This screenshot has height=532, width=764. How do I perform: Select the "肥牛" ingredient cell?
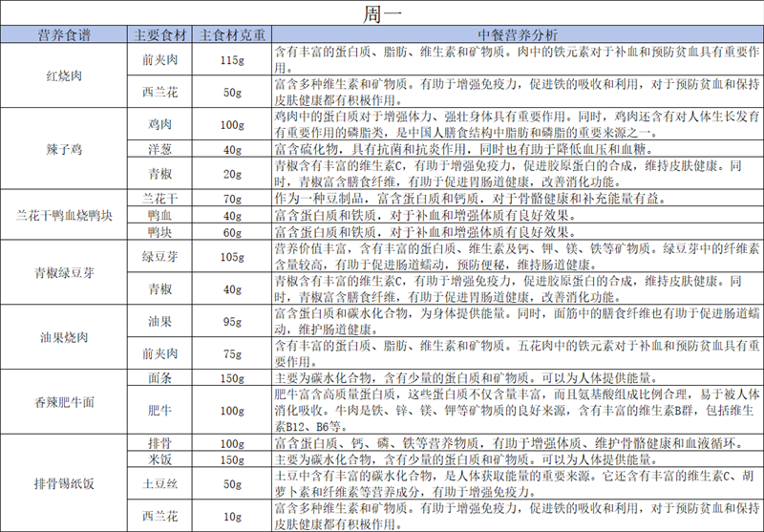(159, 411)
